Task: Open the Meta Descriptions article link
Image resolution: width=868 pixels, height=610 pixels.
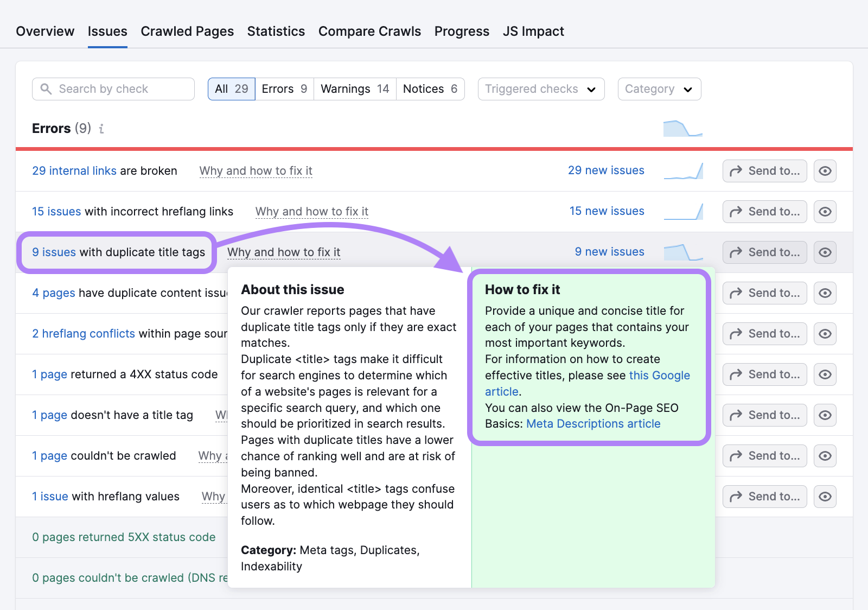Action: click(x=593, y=424)
